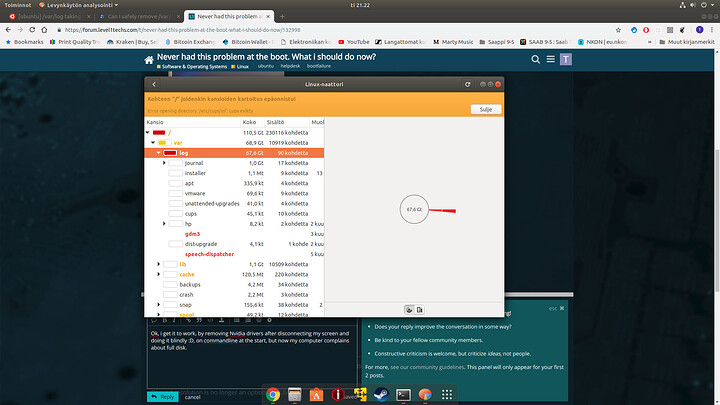Select the speech-dispatcher folder row
720x405 pixels.
pyautogui.click(x=234, y=254)
